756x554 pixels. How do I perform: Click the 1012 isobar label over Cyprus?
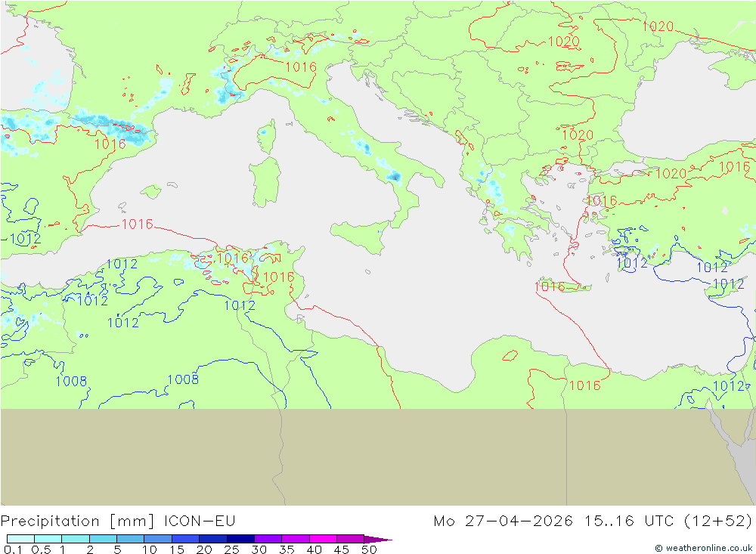[729, 284]
